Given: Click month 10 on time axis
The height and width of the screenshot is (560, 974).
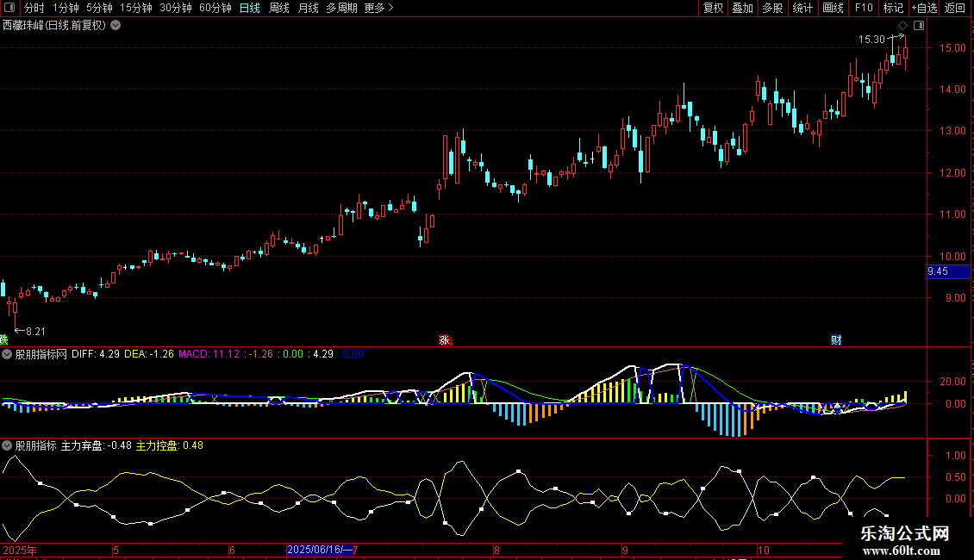Looking at the screenshot, I should click(x=764, y=550).
